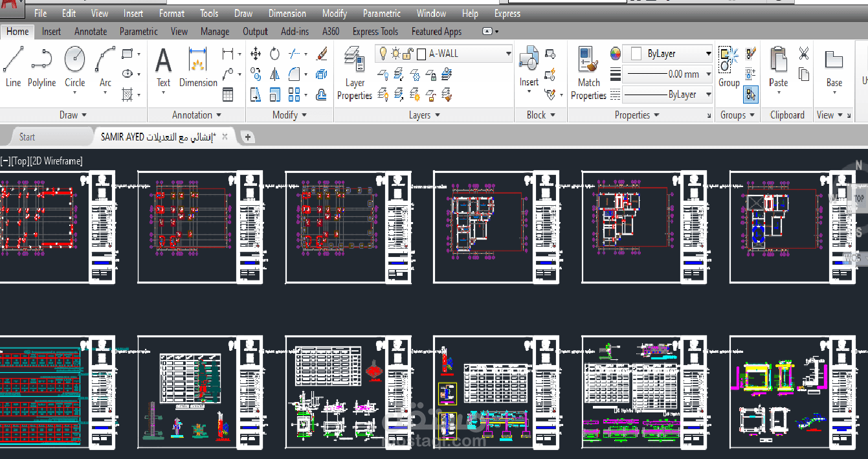Click the Text annotation tool

tap(163, 67)
